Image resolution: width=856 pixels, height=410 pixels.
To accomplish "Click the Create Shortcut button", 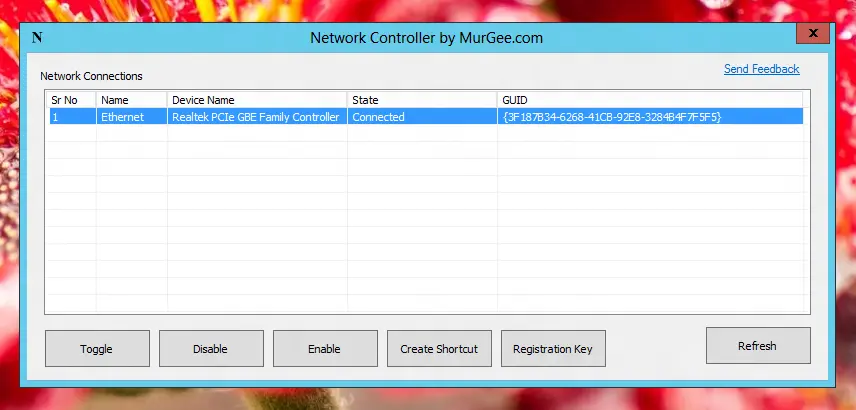I will click(x=439, y=348).
